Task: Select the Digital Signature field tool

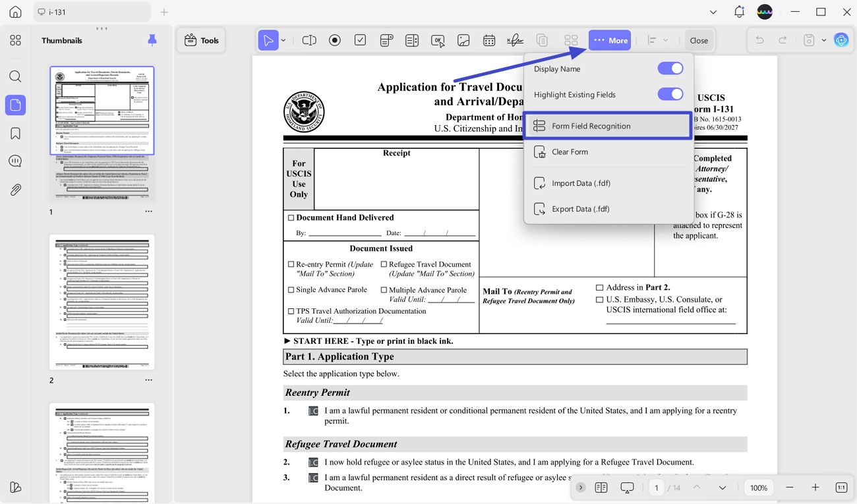Action: tap(514, 40)
